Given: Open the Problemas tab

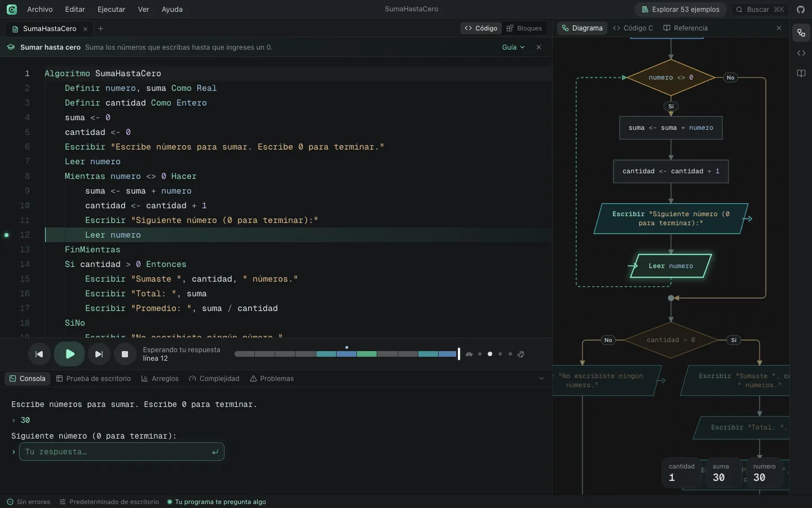Looking at the screenshot, I should coord(272,379).
